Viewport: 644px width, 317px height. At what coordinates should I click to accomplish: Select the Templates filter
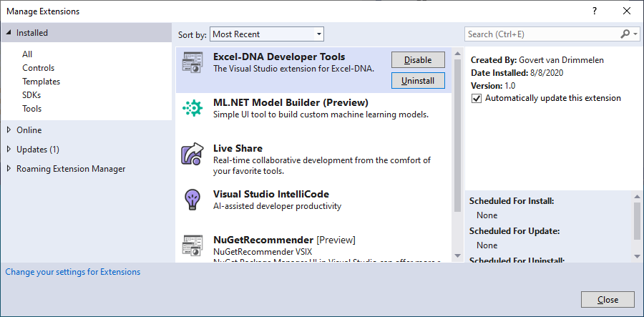(41, 82)
